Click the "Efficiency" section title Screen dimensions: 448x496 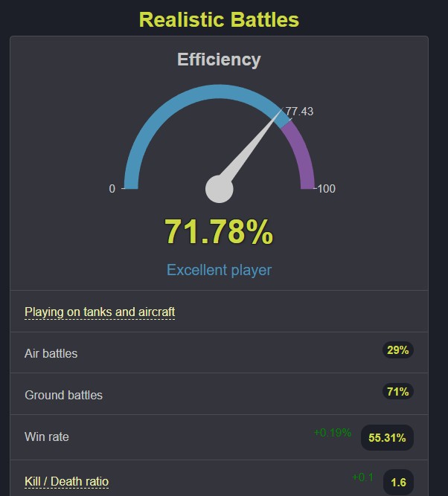(219, 59)
